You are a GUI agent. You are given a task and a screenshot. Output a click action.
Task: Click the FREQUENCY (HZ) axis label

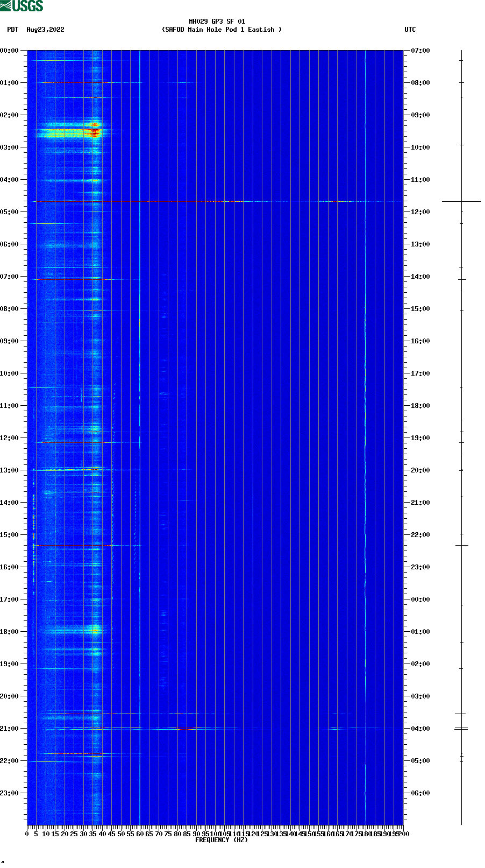click(x=222, y=840)
